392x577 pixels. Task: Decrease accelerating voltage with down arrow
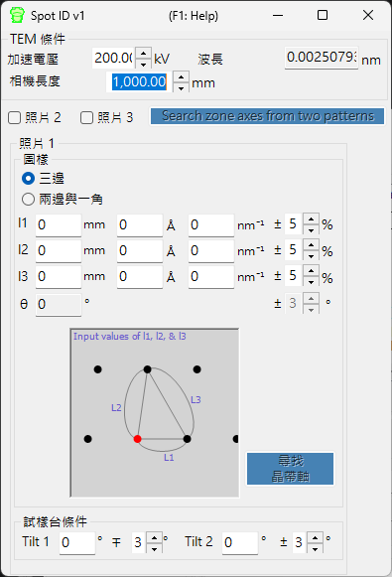tap(144, 64)
